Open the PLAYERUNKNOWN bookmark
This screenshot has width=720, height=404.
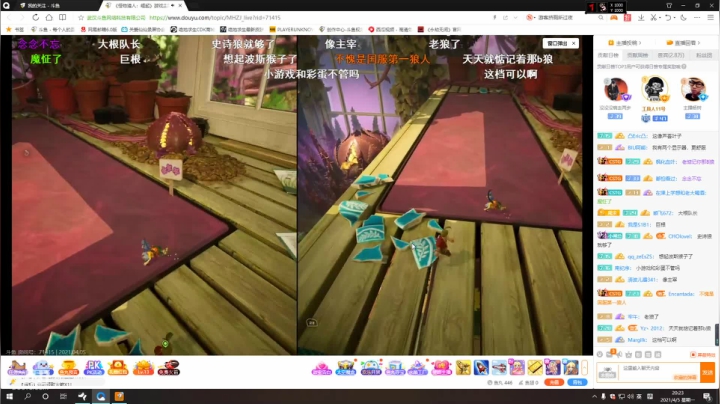tap(291, 29)
